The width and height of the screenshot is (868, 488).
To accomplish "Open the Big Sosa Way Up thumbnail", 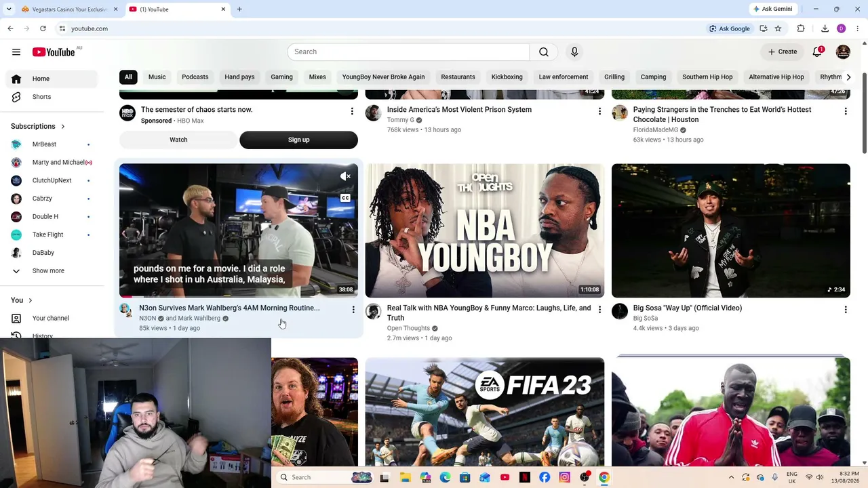I will [x=731, y=230].
